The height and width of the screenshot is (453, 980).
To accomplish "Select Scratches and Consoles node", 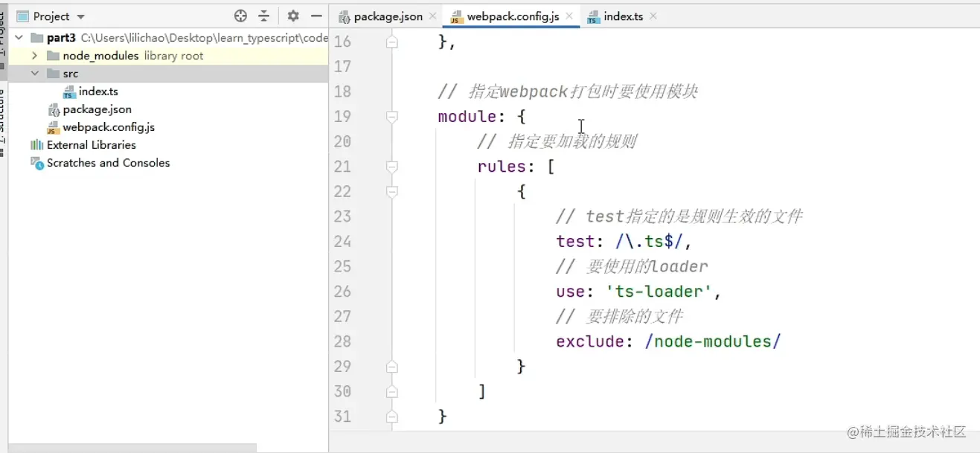I will 108,163.
